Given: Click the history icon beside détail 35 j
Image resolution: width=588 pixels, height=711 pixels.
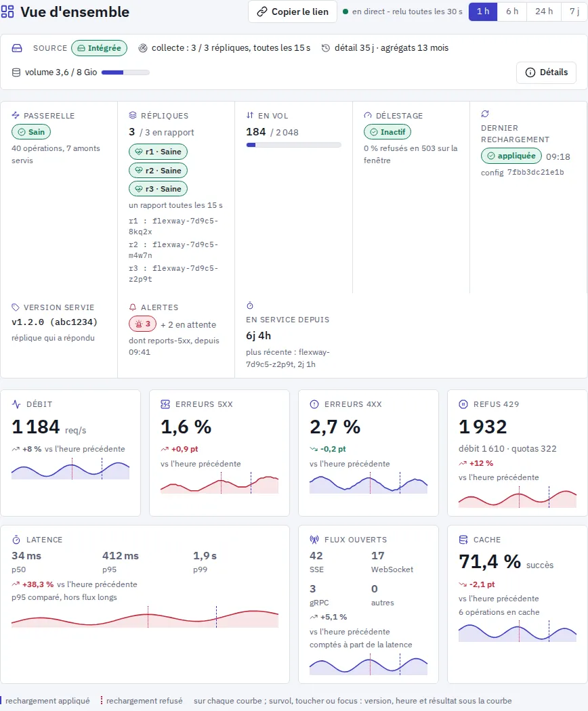Looking at the screenshot, I should [x=325, y=48].
